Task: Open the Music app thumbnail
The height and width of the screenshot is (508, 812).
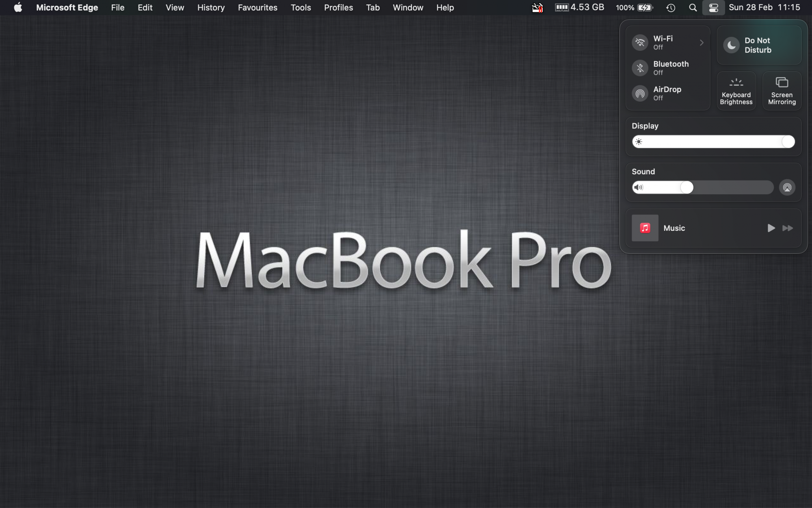Action: (x=645, y=228)
